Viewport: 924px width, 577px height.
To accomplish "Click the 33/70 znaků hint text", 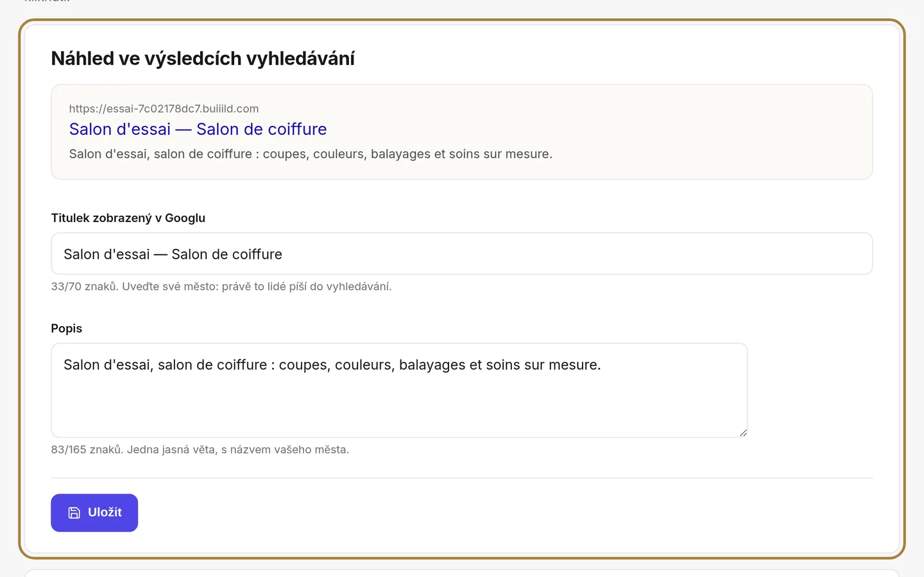I will (x=221, y=286).
